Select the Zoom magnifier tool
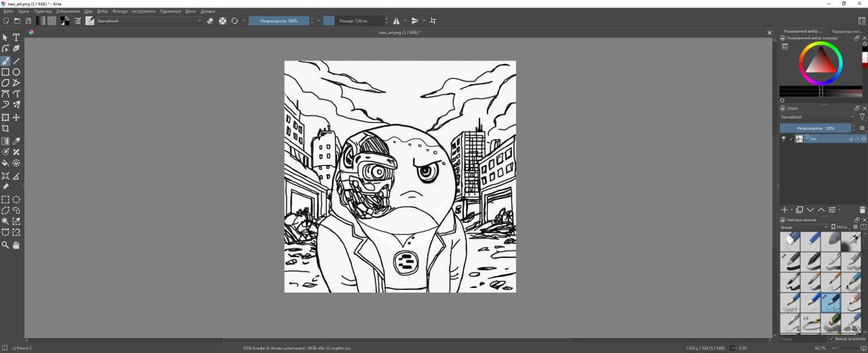The image size is (868, 353). 6,246
